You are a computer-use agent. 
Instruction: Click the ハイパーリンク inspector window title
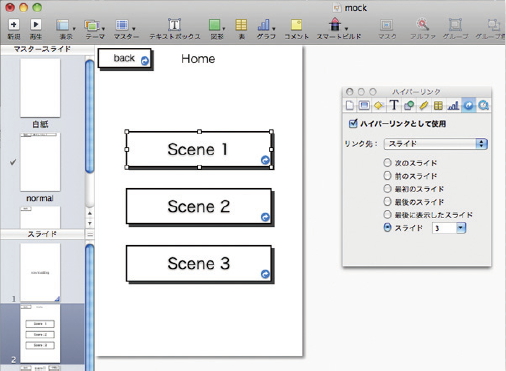416,92
